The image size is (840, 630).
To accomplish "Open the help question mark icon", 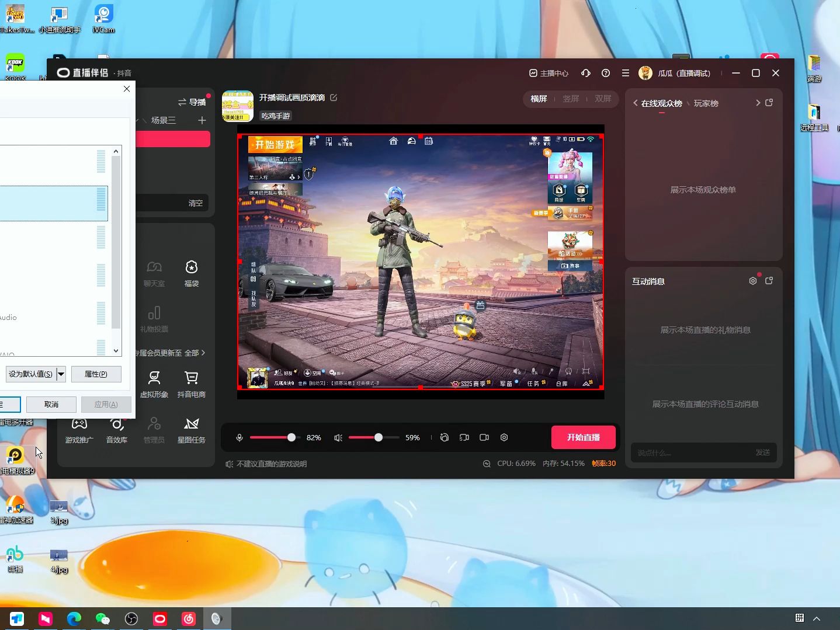I will pos(606,73).
